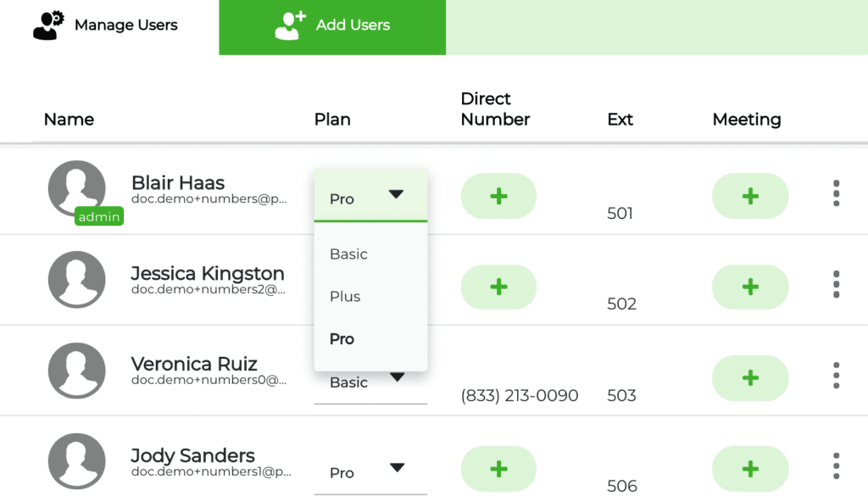Open more options menu for Jody Sanders
The image size is (868, 502).
pyautogui.click(x=836, y=466)
